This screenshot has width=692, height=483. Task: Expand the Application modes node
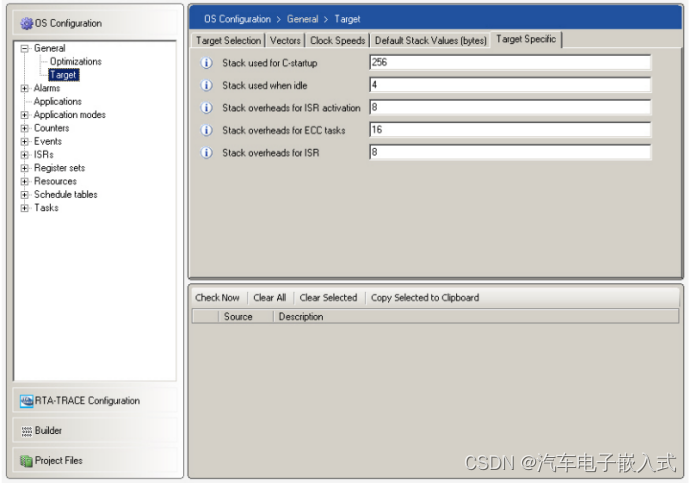point(25,115)
